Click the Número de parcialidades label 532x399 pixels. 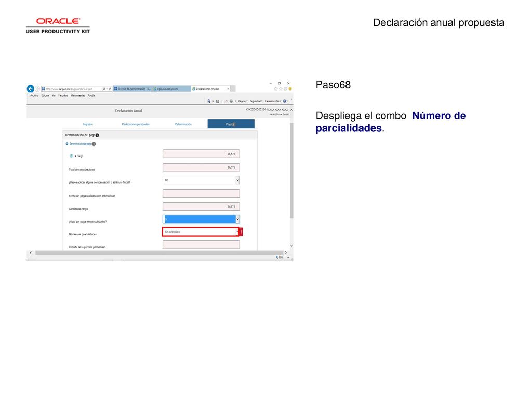pos(83,234)
